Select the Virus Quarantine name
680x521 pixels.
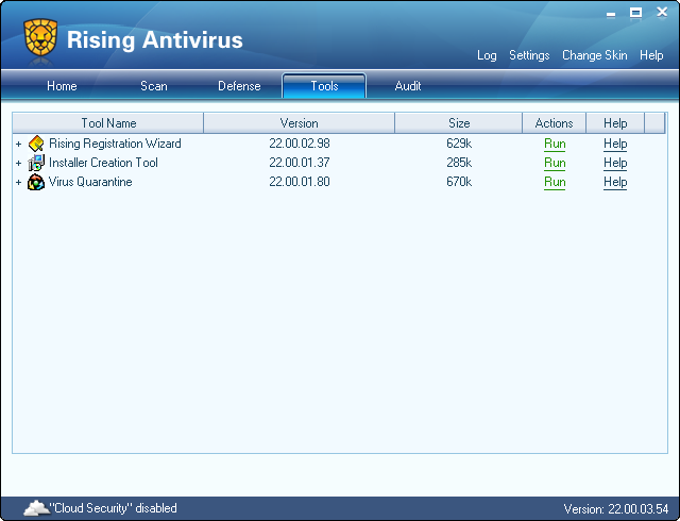90,182
